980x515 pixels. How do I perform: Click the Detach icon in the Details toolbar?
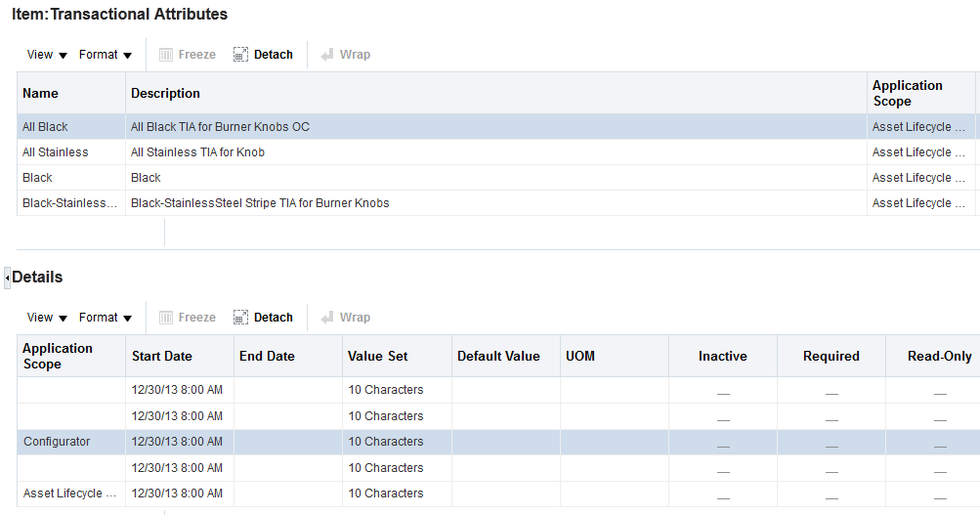click(241, 318)
